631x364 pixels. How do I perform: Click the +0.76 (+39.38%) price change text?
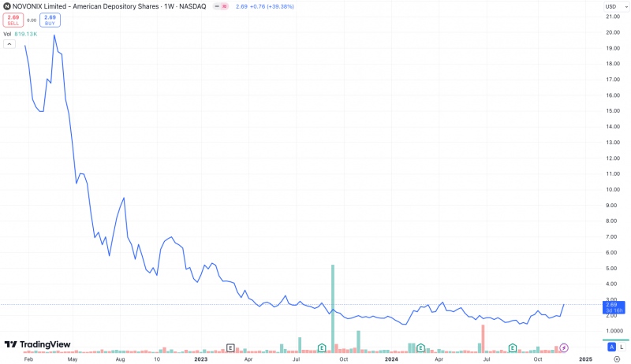click(x=274, y=6)
